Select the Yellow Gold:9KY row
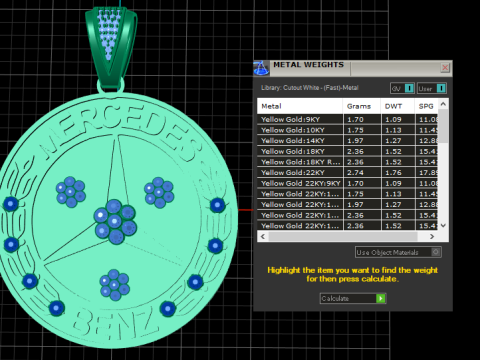 347,119
